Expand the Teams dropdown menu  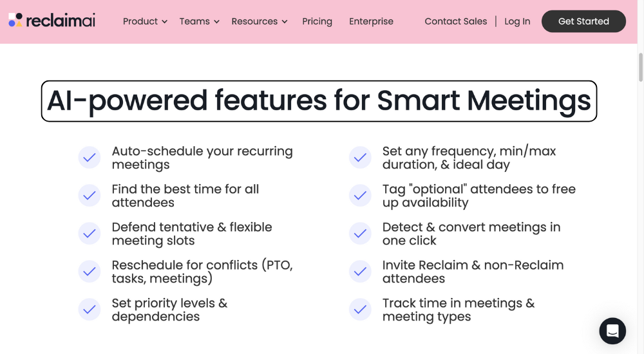click(199, 21)
